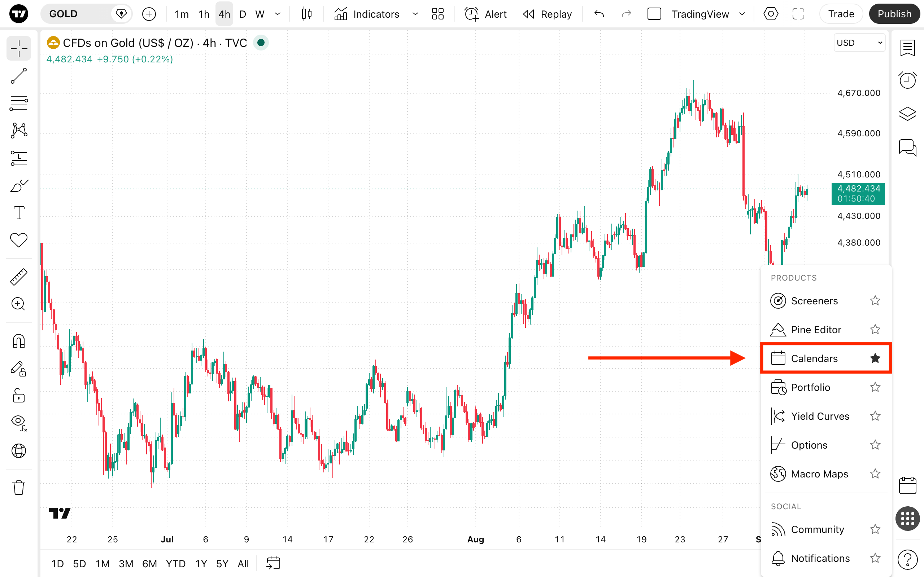This screenshot has height=577, width=924.
Task: Open the alerts clock icon in right sidebar
Action: [x=907, y=80]
